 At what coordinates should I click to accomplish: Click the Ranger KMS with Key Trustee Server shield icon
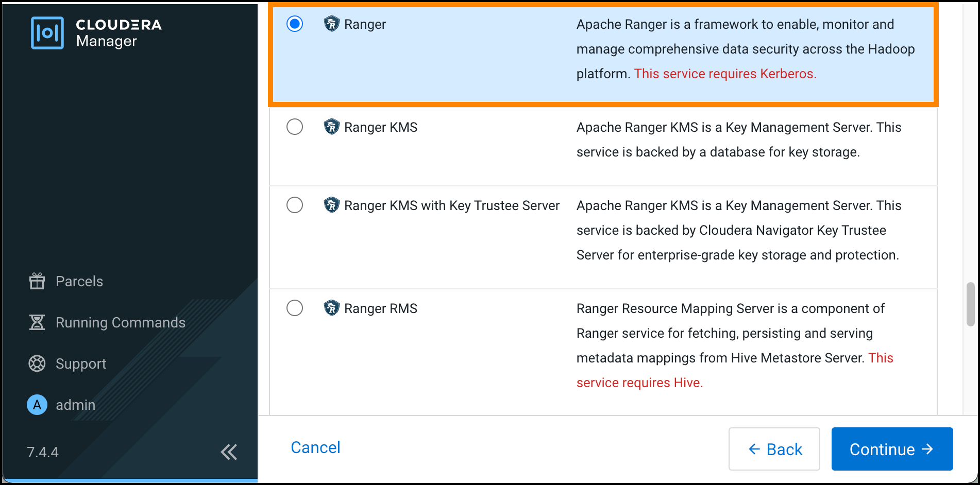[331, 205]
